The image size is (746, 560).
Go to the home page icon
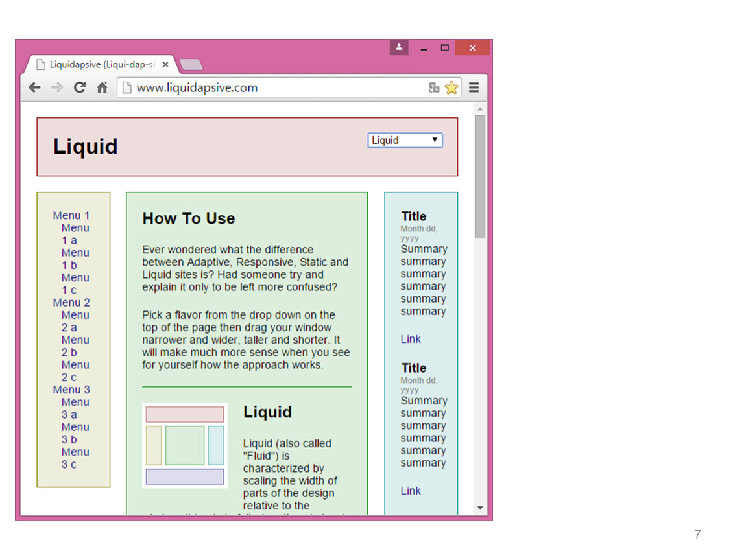pyautogui.click(x=102, y=88)
